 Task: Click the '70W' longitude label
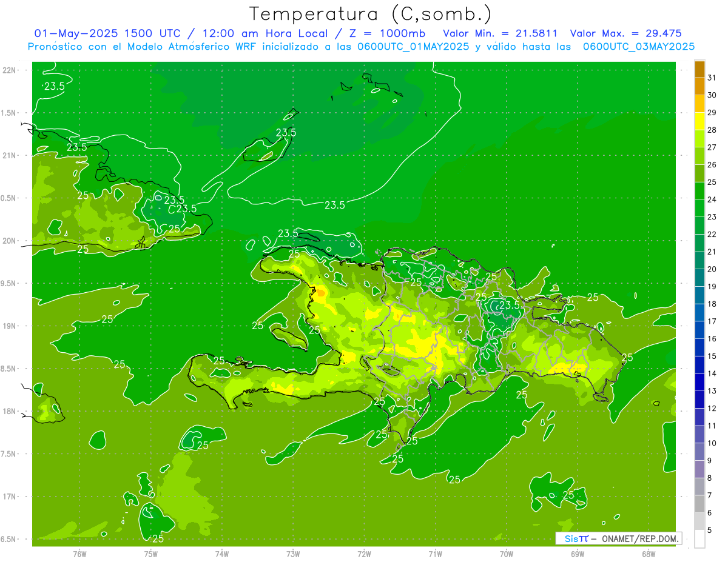coord(507,554)
